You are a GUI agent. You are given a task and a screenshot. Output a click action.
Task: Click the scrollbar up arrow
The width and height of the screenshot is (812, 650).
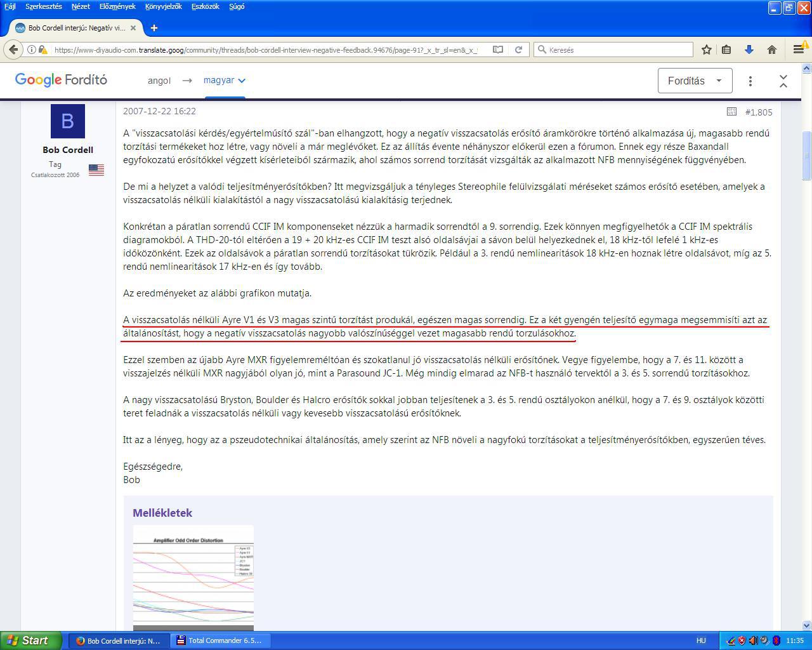(806, 68)
